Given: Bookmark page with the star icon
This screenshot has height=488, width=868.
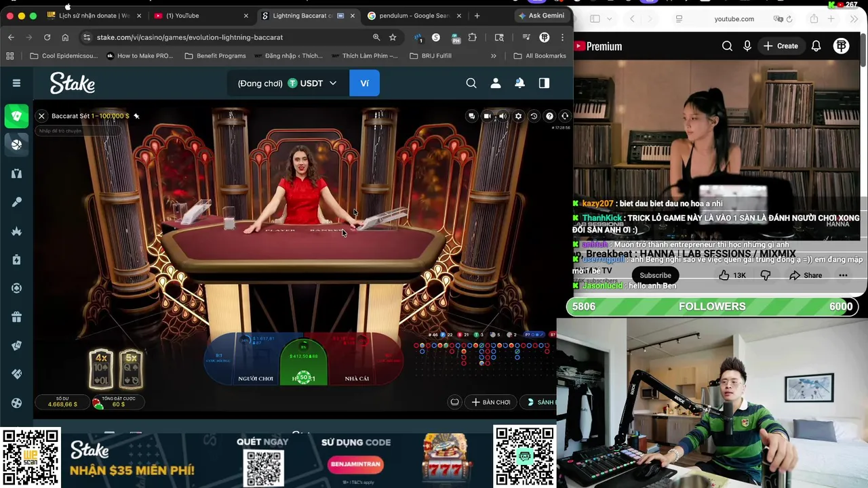Looking at the screenshot, I should 393,37.
